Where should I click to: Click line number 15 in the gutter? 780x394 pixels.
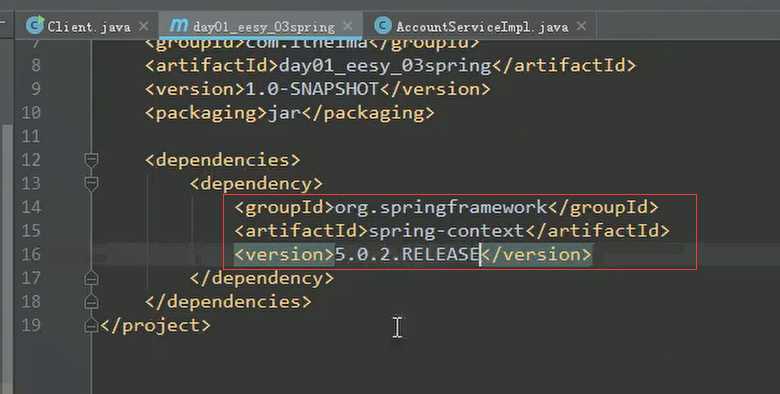[31, 231]
